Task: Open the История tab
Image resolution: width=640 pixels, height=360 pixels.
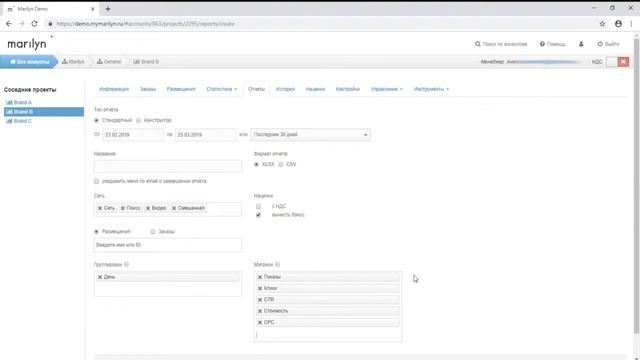Action: point(285,89)
